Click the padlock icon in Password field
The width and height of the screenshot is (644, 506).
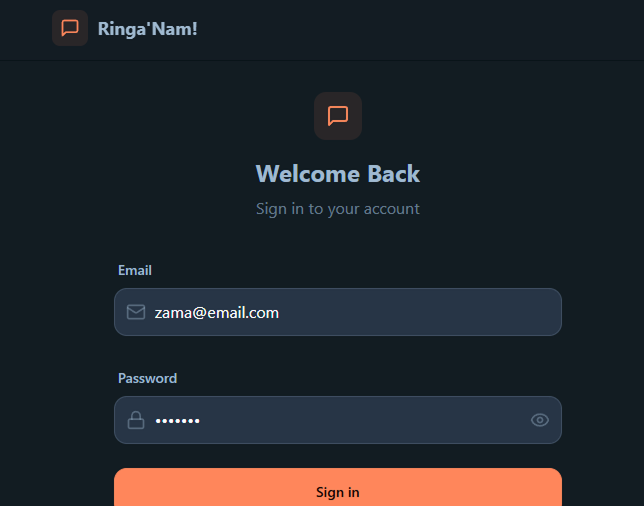click(136, 420)
